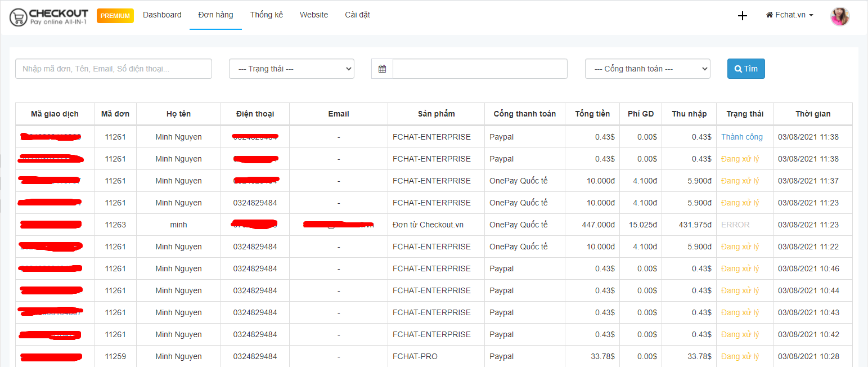Click the Email column header
Image resolution: width=868 pixels, height=367 pixels.
339,114
